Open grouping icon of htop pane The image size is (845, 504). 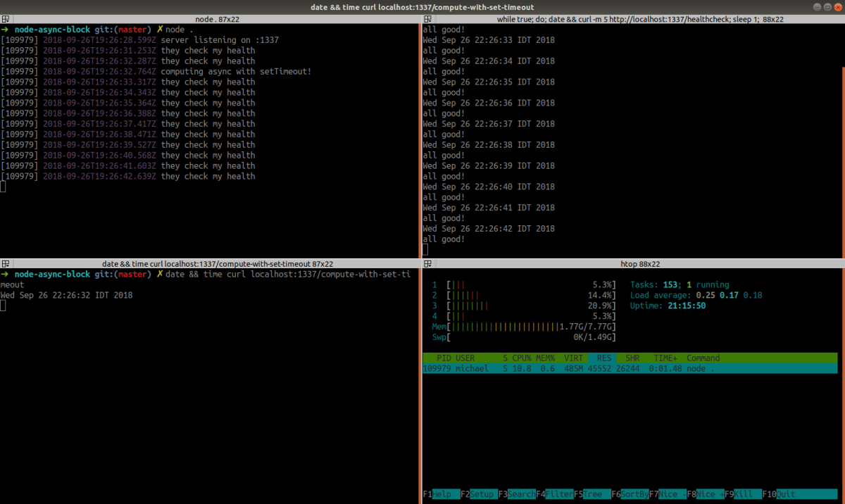(427, 263)
